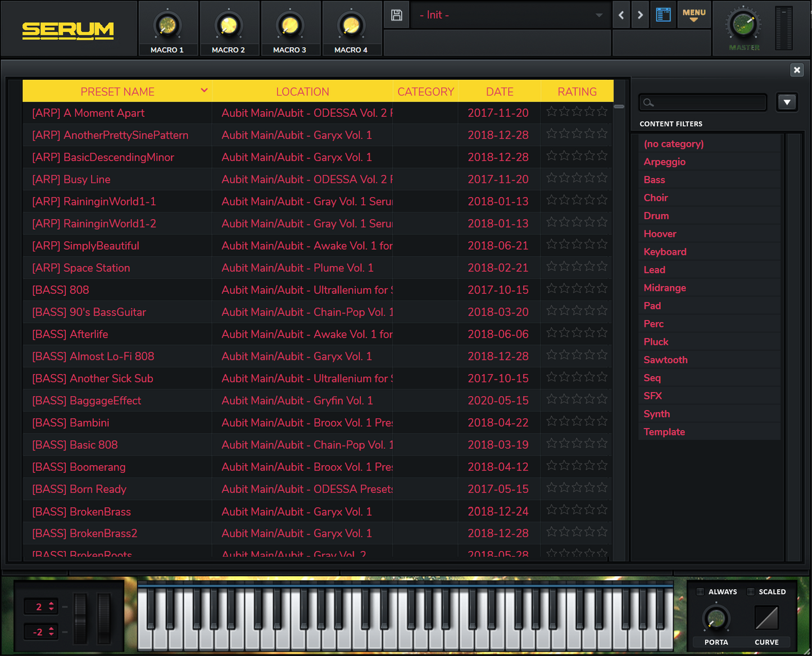Click the pitch bend wheel
Viewport: 812px width, 656px height.
(80, 618)
